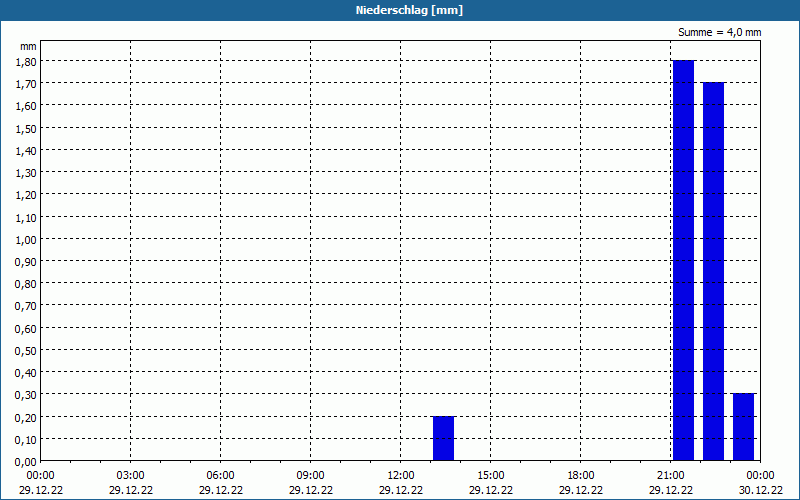The width and height of the screenshot is (800, 500).
Task: Click the 12:00 time axis label
Action: tap(401, 476)
